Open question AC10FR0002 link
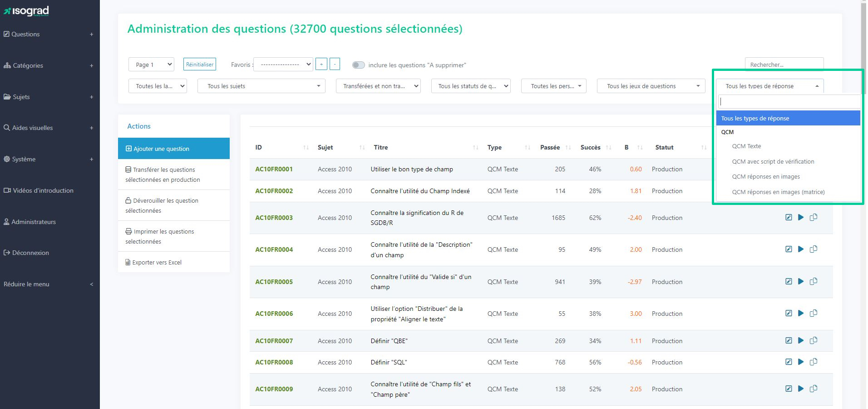This screenshot has width=868, height=409. (x=274, y=191)
